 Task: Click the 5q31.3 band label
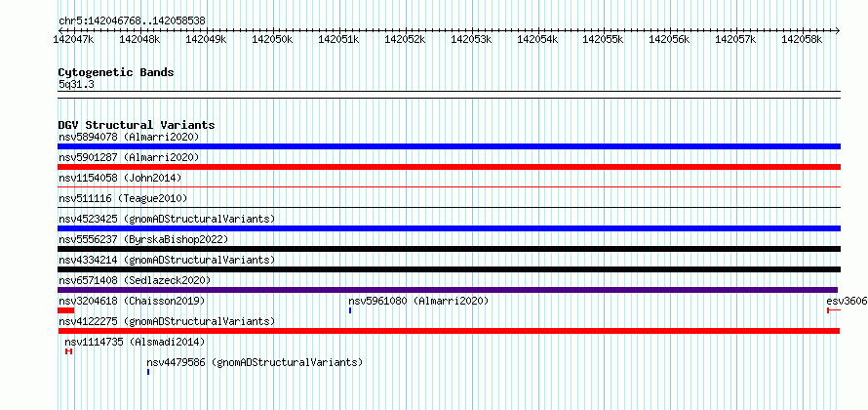click(76, 85)
